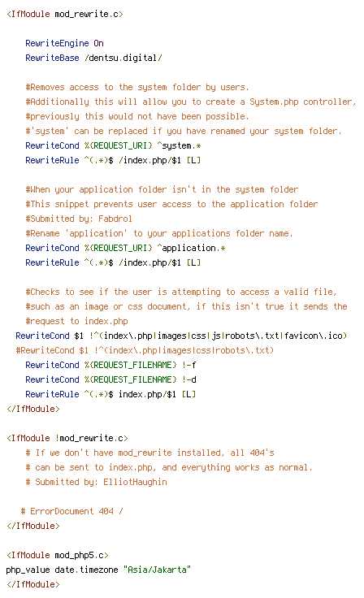Screen dimensions: 364x598
Task: Click the comment about removing system folder access
Action: (137, 87)
